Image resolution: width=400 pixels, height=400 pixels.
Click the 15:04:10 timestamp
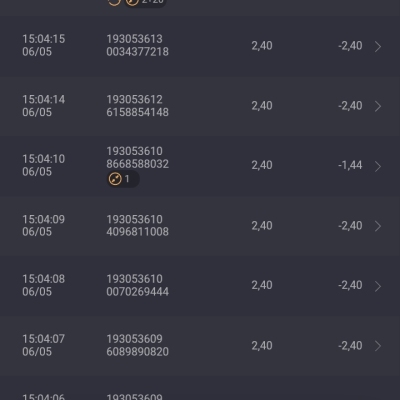(44, 159)
